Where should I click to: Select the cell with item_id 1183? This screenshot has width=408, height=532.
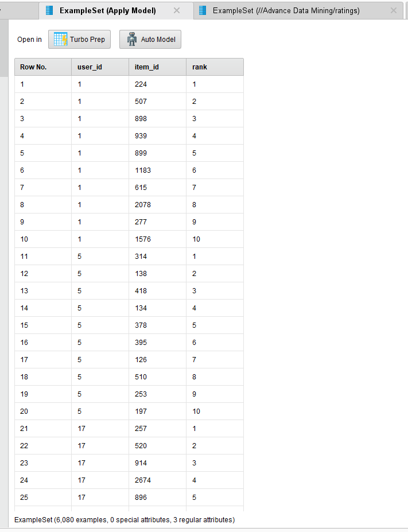coord(158,170)
